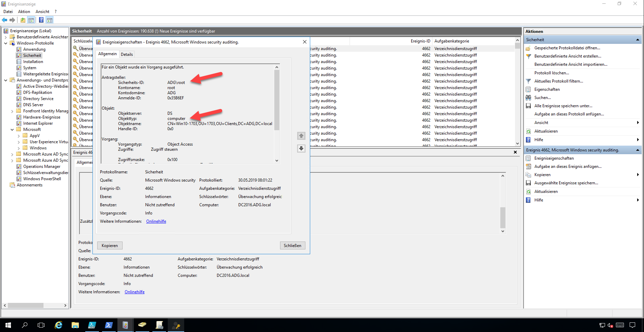644x332 pixels.
Task: Click the Ereigniseigenschaften icon in Aktionen pane
Action: point(528,158)
